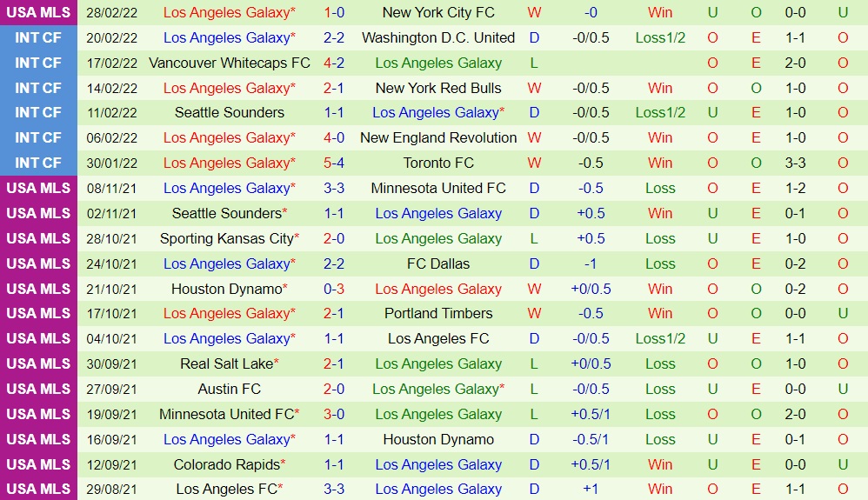Click the 4-0 score versus New England
The image size is (868, 500).
pos(334,137)
